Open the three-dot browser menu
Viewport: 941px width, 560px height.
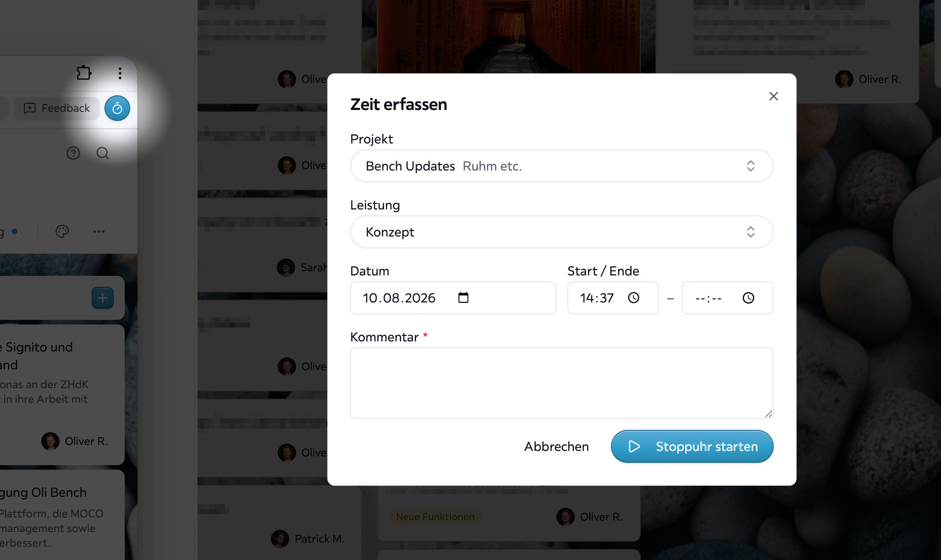[120, 73]
